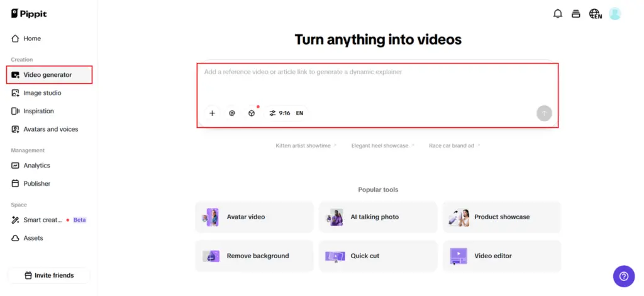Image resolution: width=644 pixels, height=296 pixels.
Task: Open Image studio
Action: (x=49, y=93)
